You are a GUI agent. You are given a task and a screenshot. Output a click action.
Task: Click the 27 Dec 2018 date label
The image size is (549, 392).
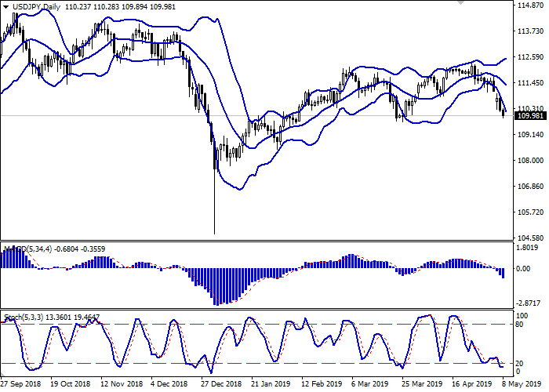pyautogui.click(x=222, y=384)
